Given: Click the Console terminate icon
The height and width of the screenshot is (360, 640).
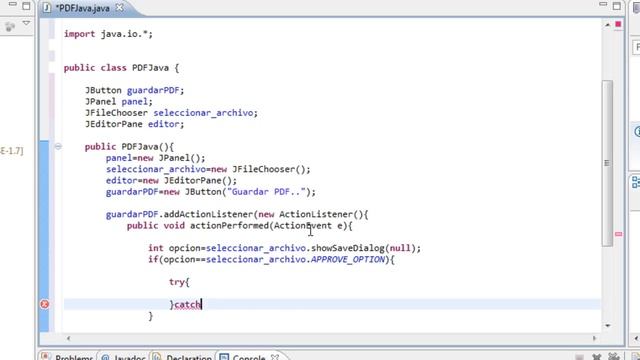Looking at the screenshot, I should 579,357.
